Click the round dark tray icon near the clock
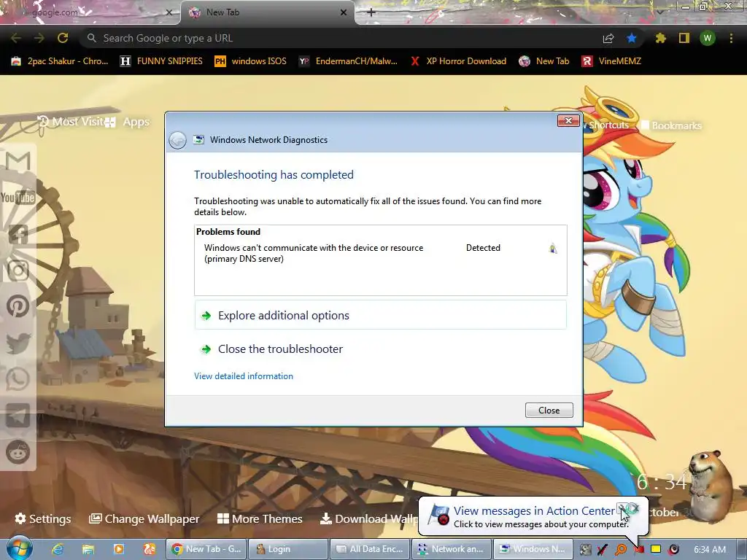Viewport: 747px width, 560px height. [x=673, y=550]
